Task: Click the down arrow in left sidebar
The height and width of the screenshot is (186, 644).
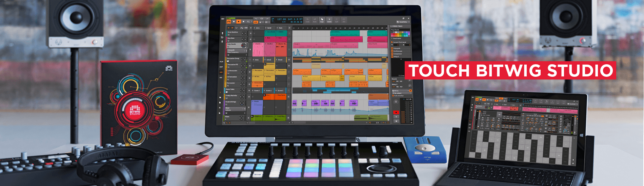Action: tap(222, 42)
